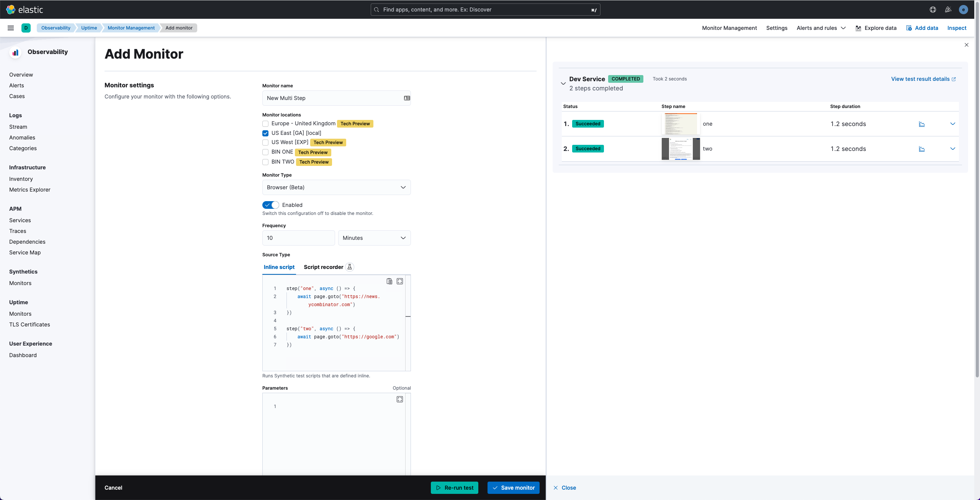Viewport: 980px width, 500px height.
Task: Open the Monitor Type dropdown
Action: [336, 187]
